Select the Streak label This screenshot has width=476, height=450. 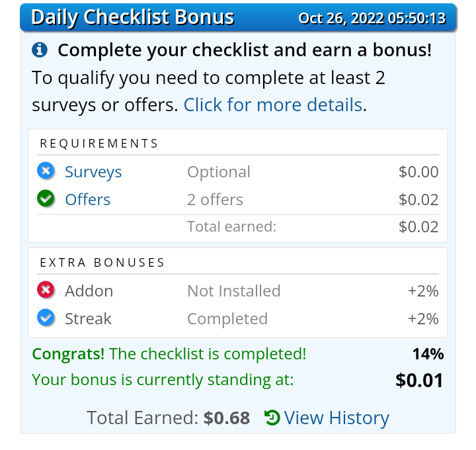click(88, 319)
